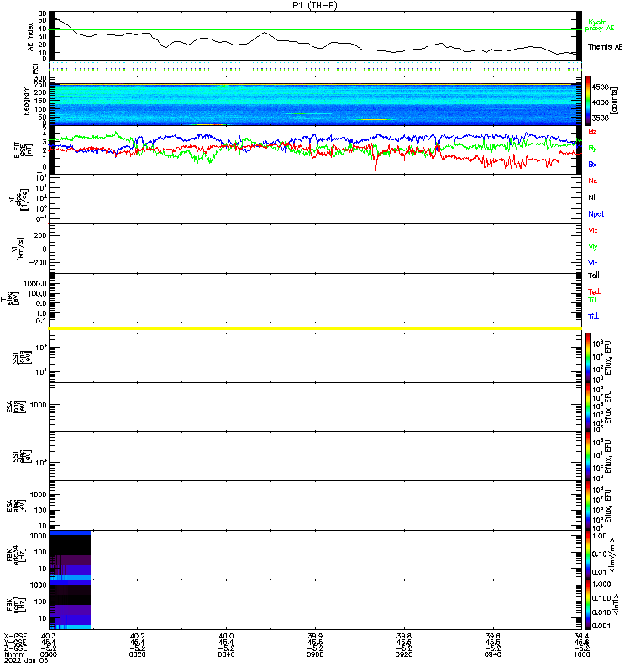Select the green Viy legend label
Viewport: 630px width, 672px height.
592,247
